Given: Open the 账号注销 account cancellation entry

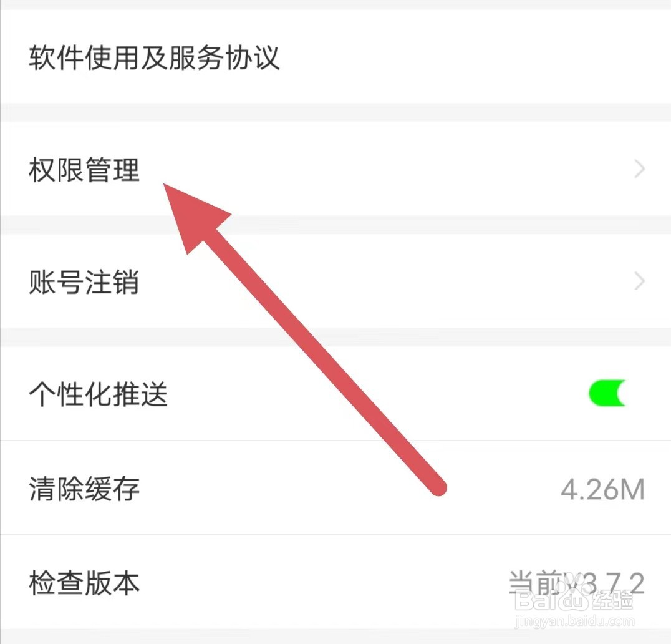Looking at the screenshot, I should 335,281.
